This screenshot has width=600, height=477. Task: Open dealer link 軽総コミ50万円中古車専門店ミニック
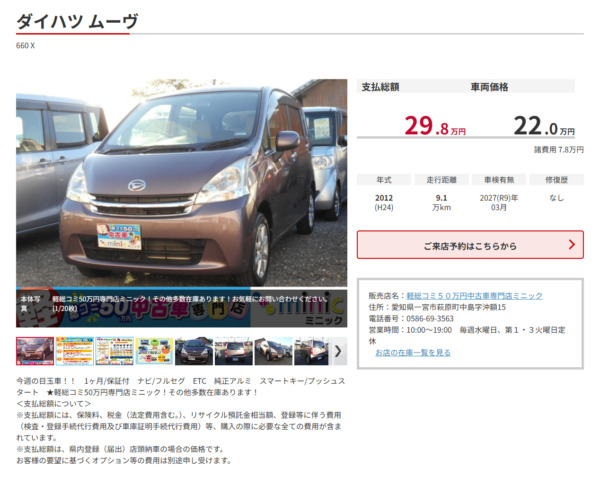[474, 296]
